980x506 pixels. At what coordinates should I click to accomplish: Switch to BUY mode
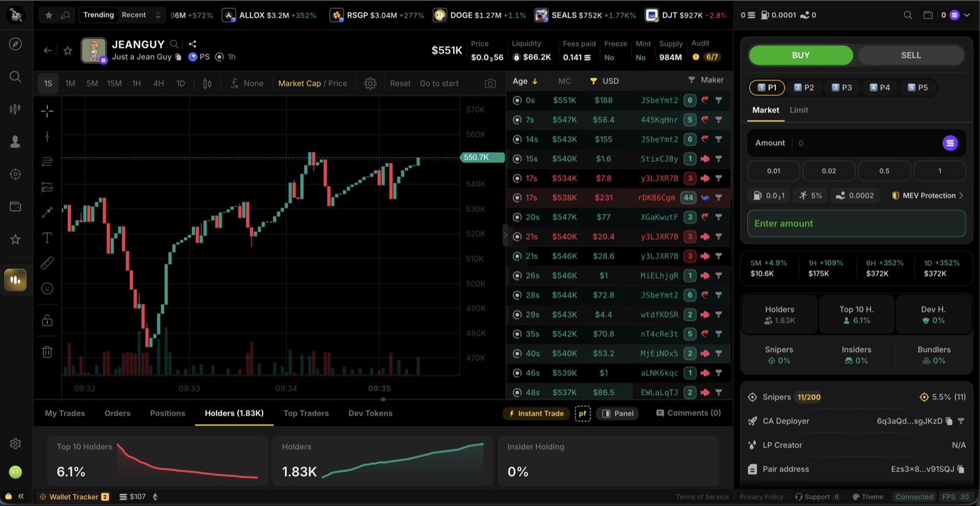[801, 55]
